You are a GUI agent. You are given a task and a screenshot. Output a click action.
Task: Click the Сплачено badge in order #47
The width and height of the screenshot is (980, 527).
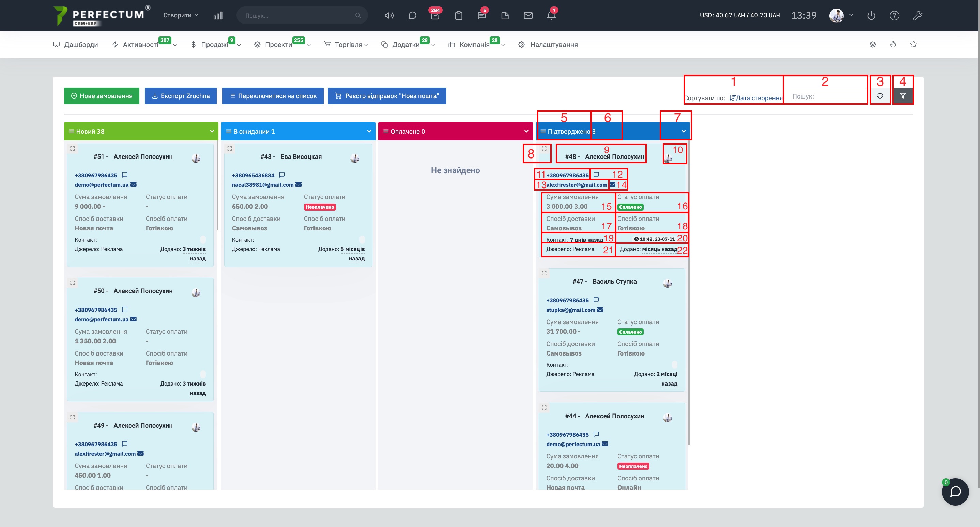pyautogui.click(x=630, y=332)
